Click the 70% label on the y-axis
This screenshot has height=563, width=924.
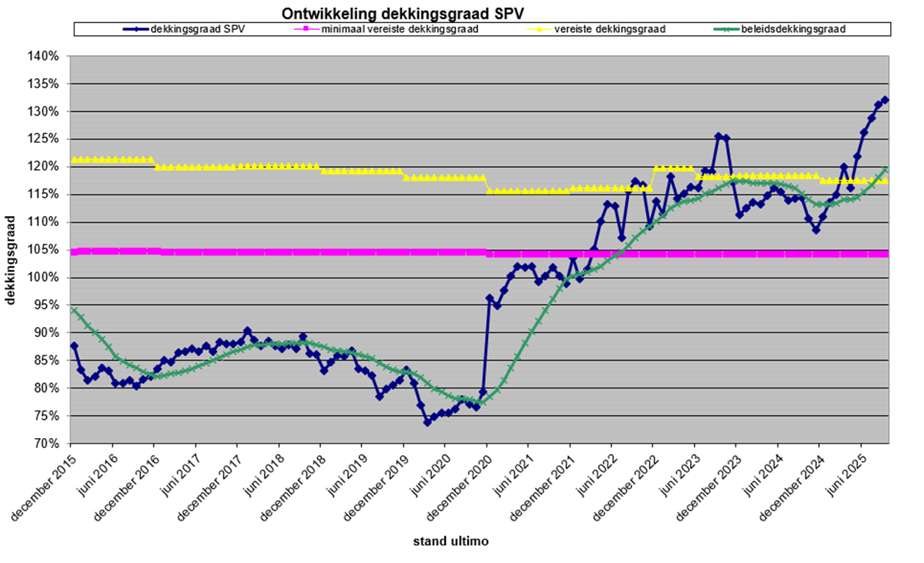coord(47,444)
